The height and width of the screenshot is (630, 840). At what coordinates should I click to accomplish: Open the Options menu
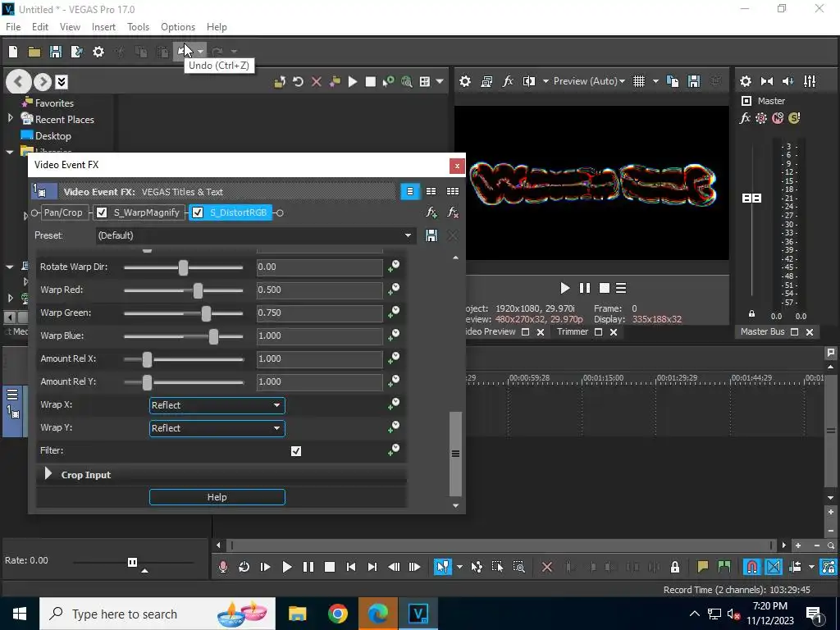point(178,27)
